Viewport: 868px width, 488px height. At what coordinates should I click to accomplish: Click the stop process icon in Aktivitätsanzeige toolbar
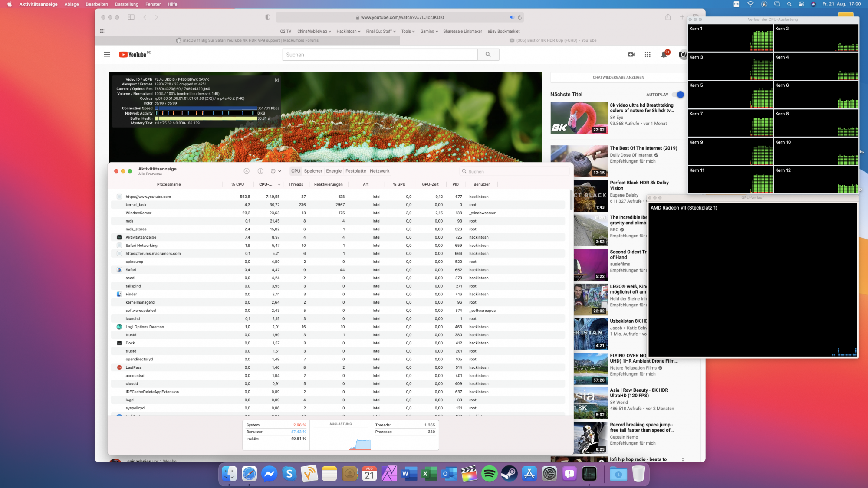247,171
